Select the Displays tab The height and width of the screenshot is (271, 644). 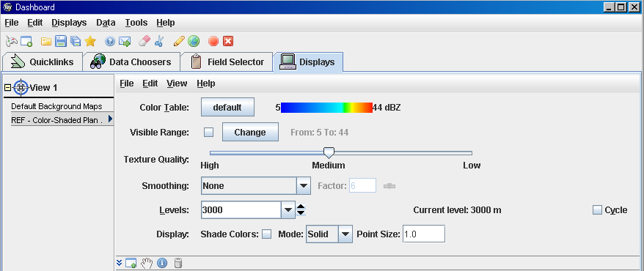point(308,62)
